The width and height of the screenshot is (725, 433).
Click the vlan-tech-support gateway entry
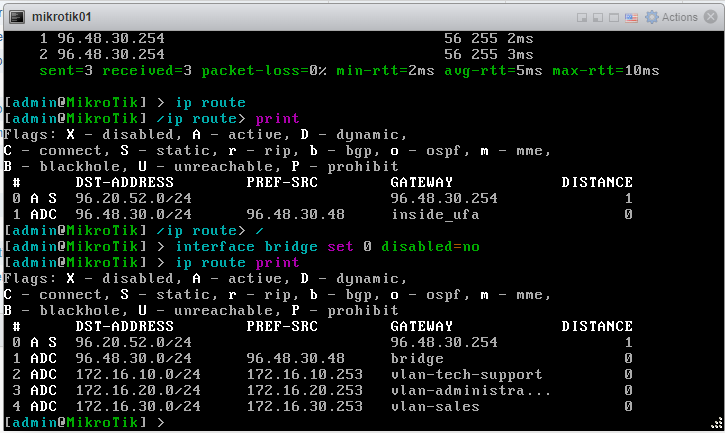[467, 374]
